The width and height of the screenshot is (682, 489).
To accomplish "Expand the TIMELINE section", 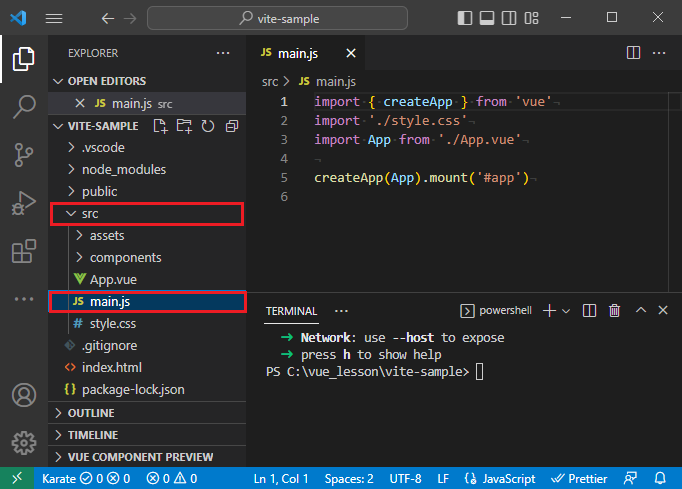I will pyautogui.click(x=147, y=435).
